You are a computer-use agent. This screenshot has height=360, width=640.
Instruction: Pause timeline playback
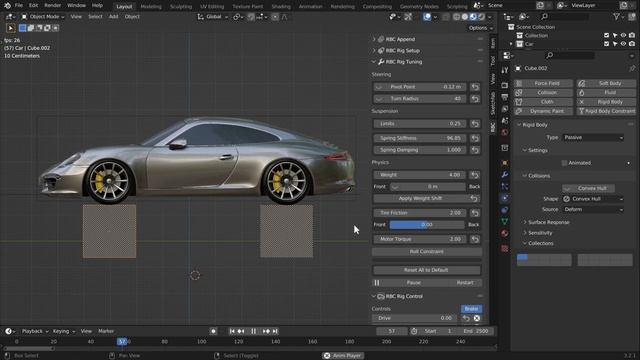253,331
